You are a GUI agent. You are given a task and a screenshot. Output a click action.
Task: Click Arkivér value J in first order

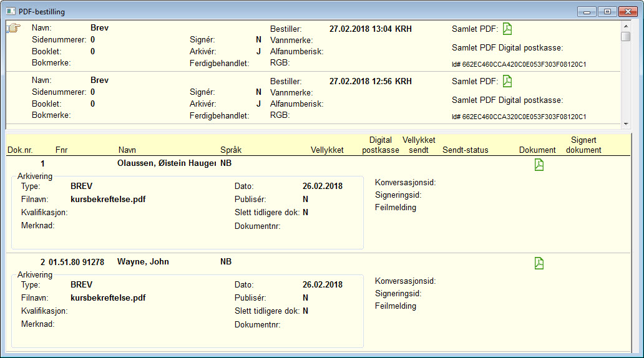(x=258, y=51)
